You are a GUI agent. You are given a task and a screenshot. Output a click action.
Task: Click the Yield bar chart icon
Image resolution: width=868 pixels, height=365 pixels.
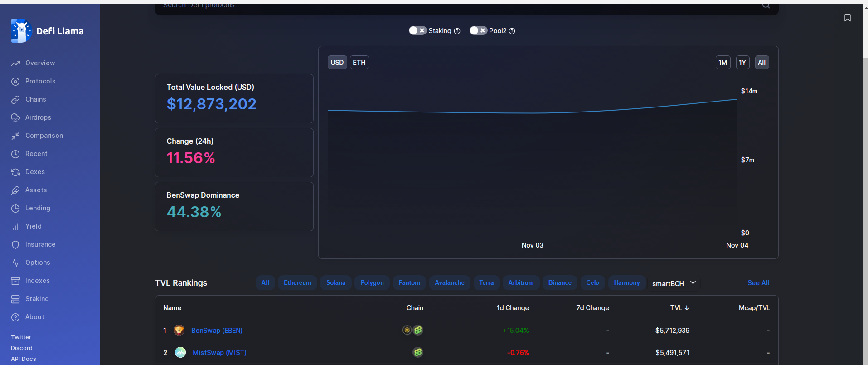pyautogui.click(x=15, y=226)
